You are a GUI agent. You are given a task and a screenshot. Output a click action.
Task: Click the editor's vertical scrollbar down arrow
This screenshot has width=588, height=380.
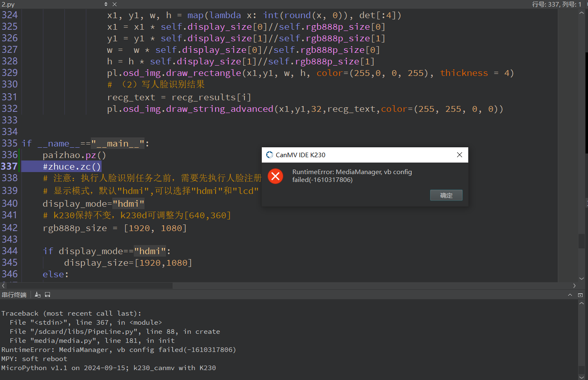pyautogui.click(x=581, y=279)
